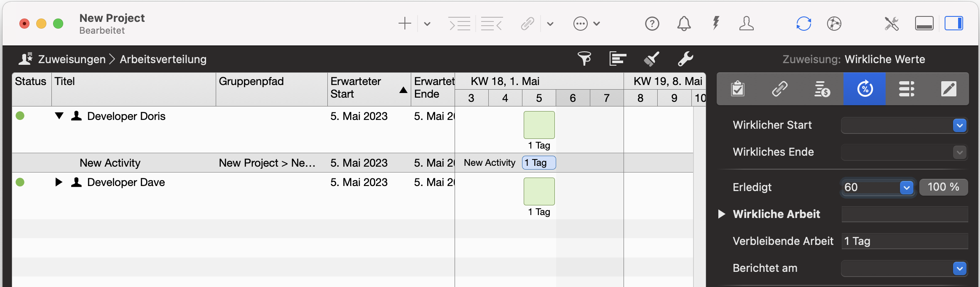This screenshot has height=287, width=980.
Task: Click the filter funnel icon
Action: [x=584, y=59]
